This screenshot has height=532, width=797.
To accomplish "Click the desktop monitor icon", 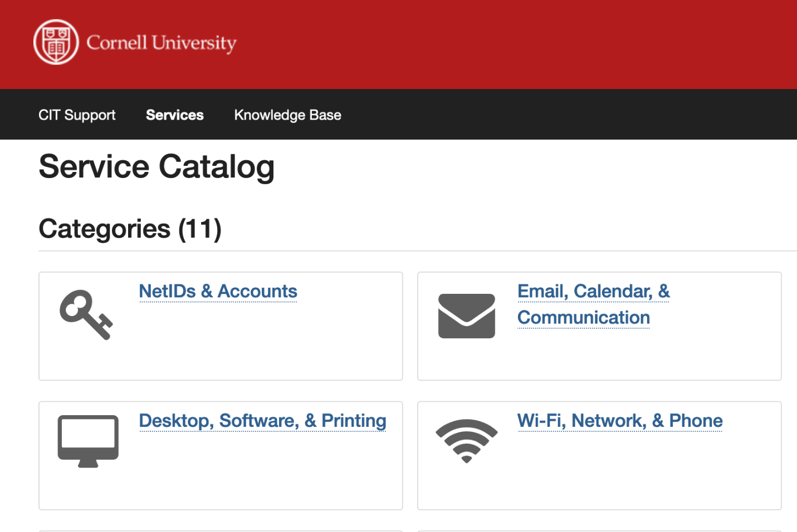I will click(88, 440).
